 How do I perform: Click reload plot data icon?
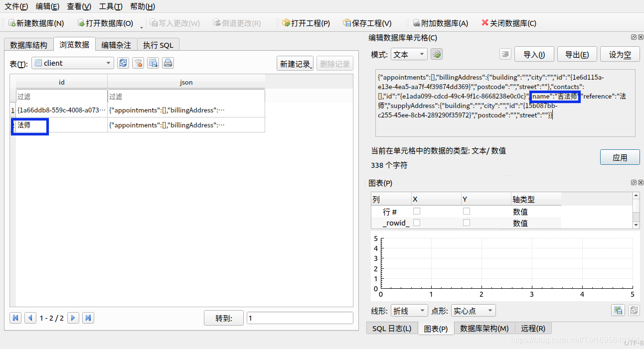pos(634,310)
